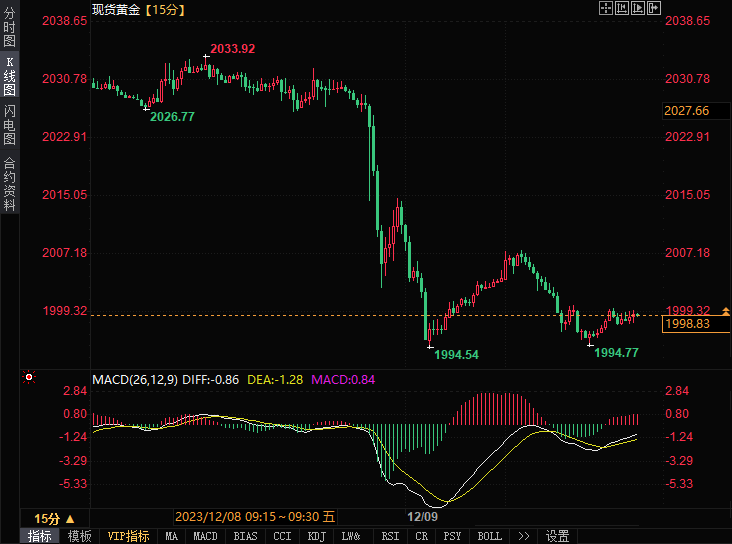Apply the PSY indicator

point(452,536)
